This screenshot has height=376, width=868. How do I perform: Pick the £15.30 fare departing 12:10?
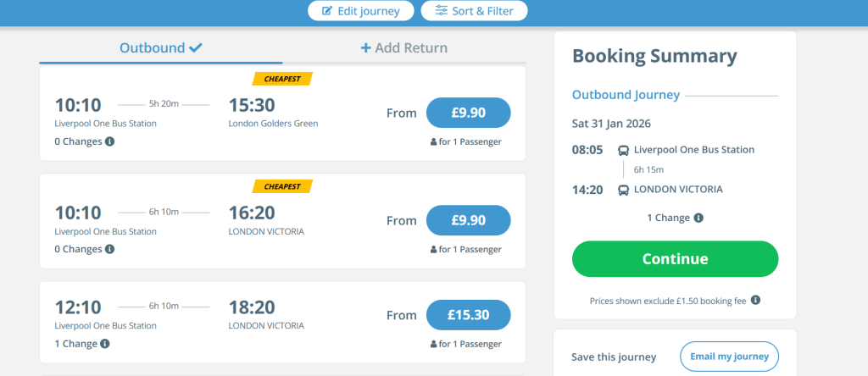pyautogui.click(x=468, y=315)
